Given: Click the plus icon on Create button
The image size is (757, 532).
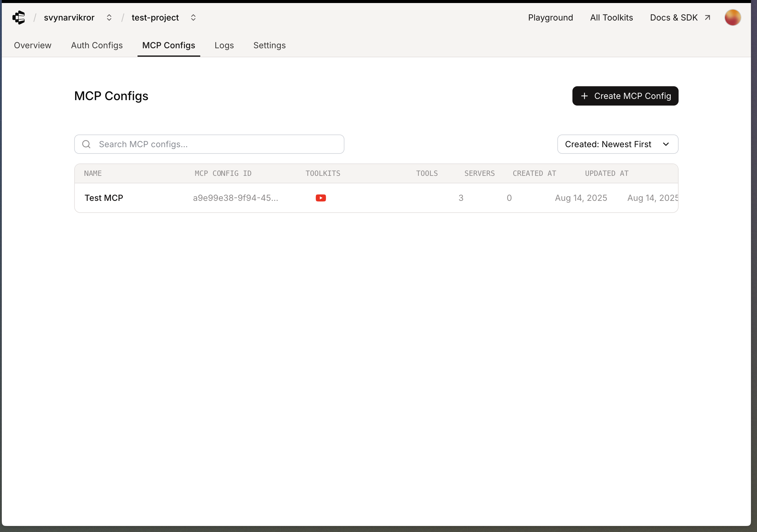Looking at the screenshot, I should coord(584,96).
